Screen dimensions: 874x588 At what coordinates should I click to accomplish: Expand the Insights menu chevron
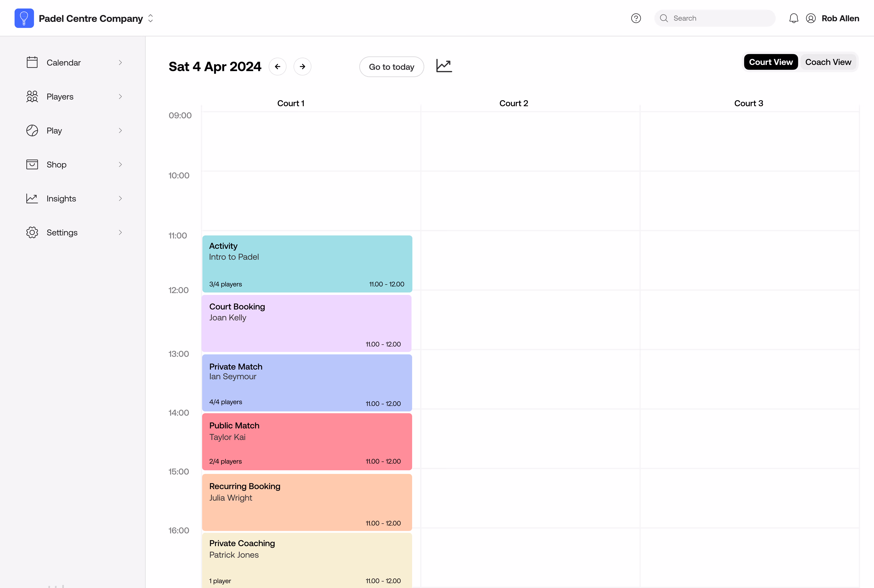coord(120,198)
